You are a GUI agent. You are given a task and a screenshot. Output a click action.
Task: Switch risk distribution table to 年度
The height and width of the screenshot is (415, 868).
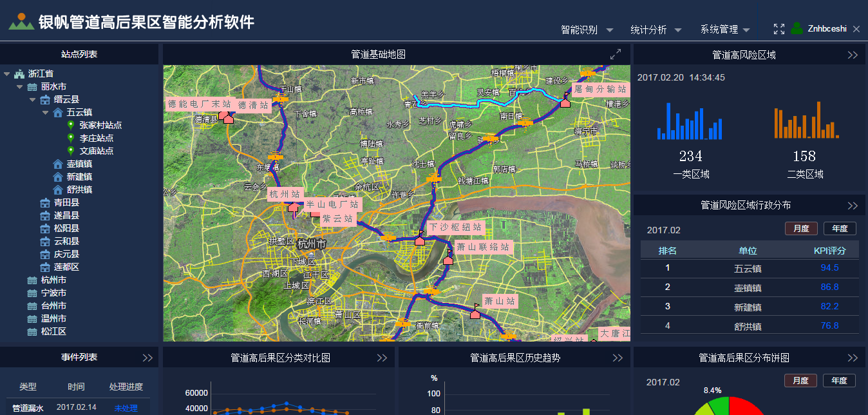pos(840,229)
